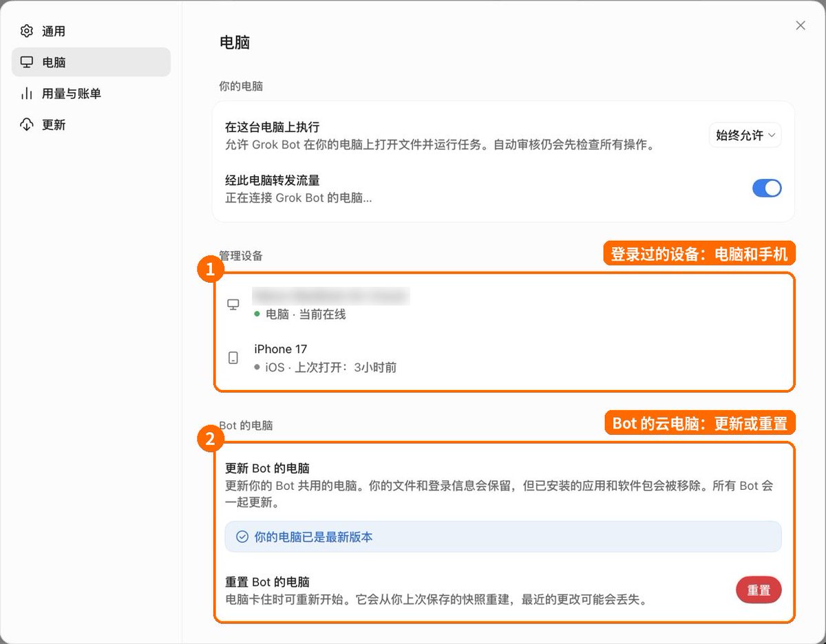Screen dimensions: 826x644
Task: Go to 用量与账单 section
Action: [91, 93]
